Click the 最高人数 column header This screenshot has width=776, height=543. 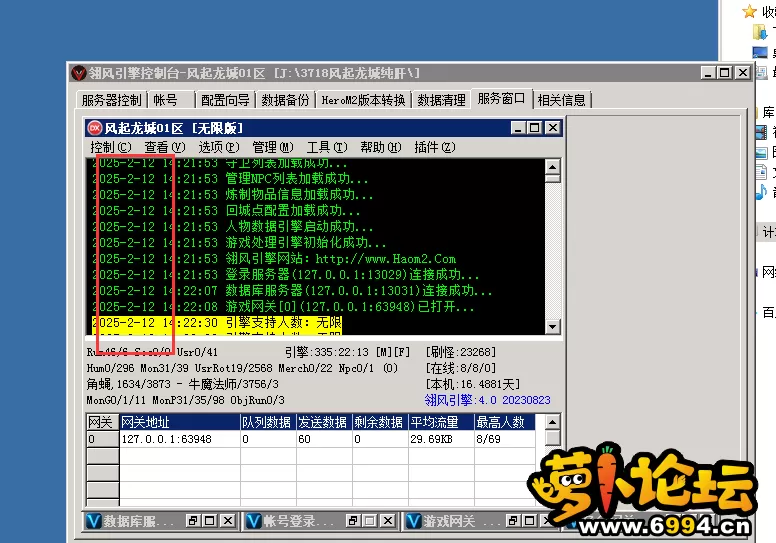[505, 422]
